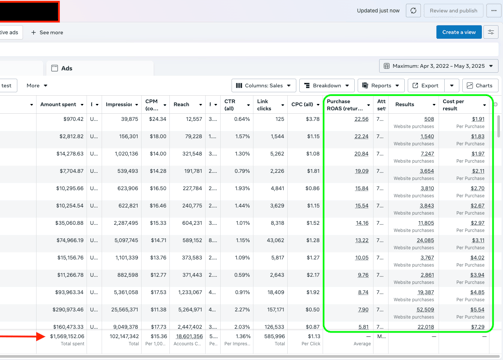Click the Reports icon
This screenshot has height=360, width=503.
coord(365,86)
